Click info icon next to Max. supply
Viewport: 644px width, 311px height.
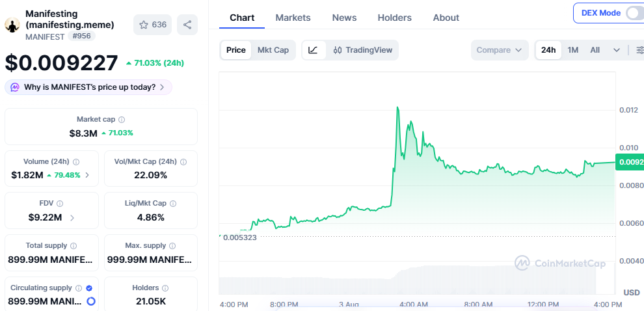coord(172,246)
